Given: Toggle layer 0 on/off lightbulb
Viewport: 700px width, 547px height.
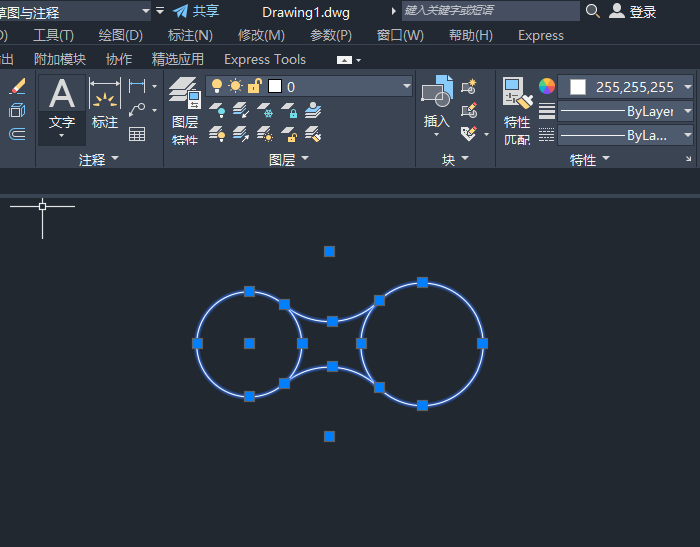Looking at the screenshot, I should (x=217, y=86).
